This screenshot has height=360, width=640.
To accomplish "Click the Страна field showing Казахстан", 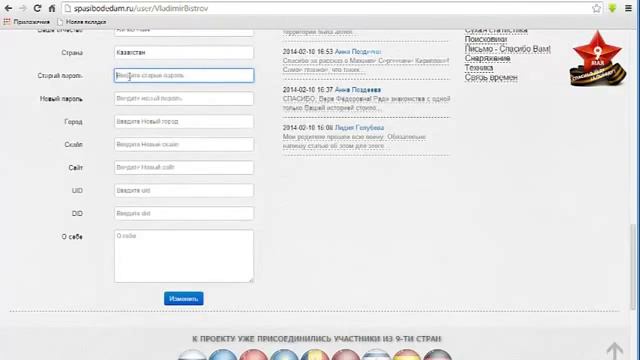I will [184, 53].
